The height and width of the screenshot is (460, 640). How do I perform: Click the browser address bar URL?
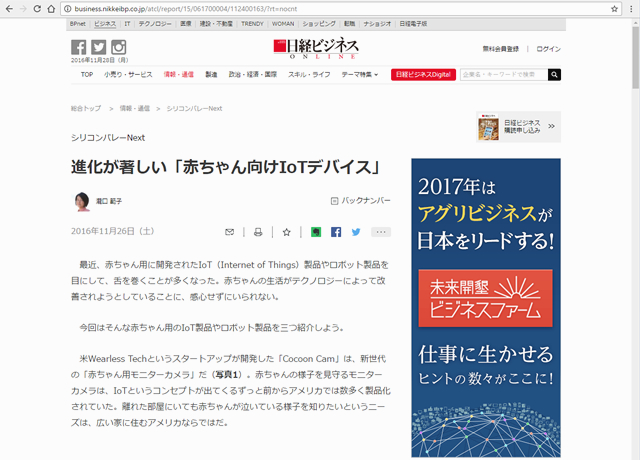point(300,8)
